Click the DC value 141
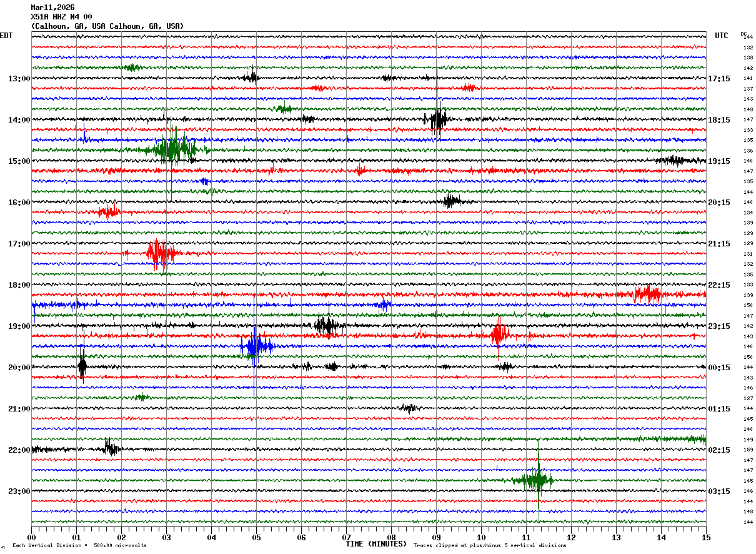The image size is (756, 554). [x=748, y=79]
